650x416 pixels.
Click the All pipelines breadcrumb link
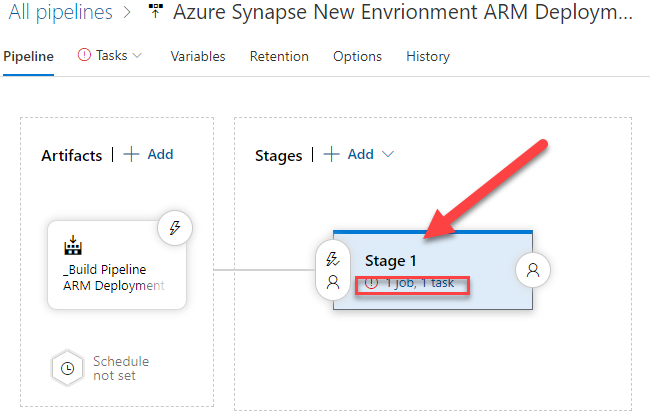coord(61,13)
